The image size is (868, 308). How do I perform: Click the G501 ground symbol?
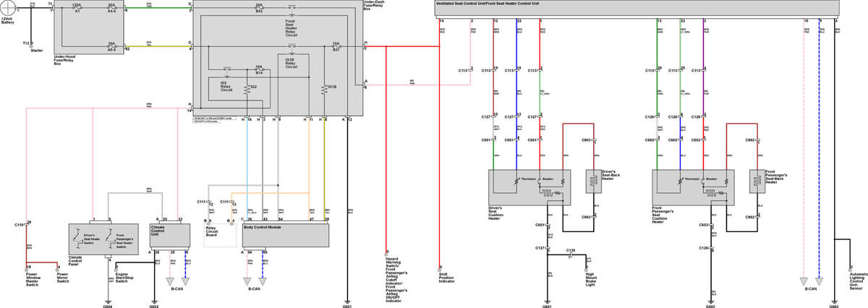[x=347, y=304]
